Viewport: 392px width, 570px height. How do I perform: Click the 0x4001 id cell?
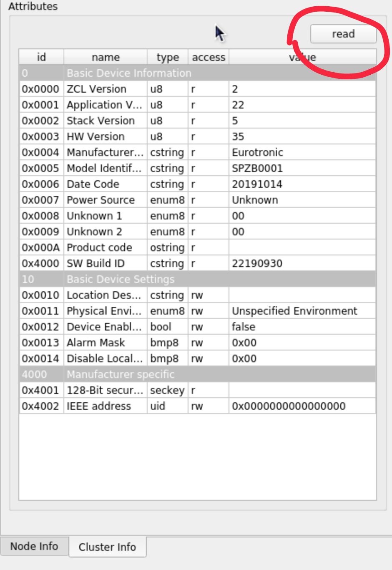(x=41, y=390)
